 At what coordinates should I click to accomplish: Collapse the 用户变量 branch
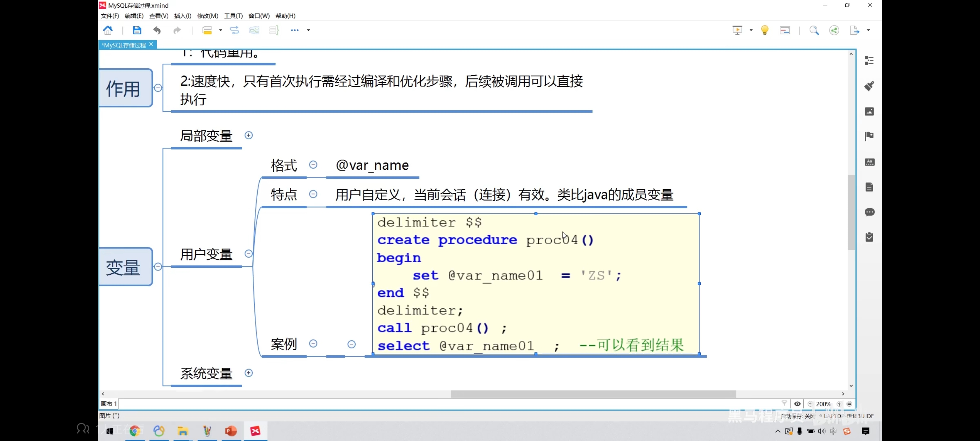tap(248, 254)
